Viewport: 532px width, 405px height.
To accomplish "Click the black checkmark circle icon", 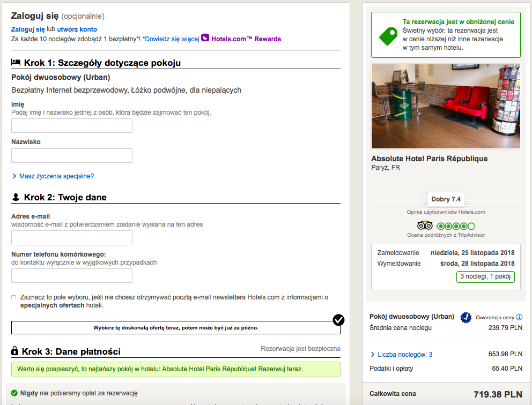I will pos(338,320).
